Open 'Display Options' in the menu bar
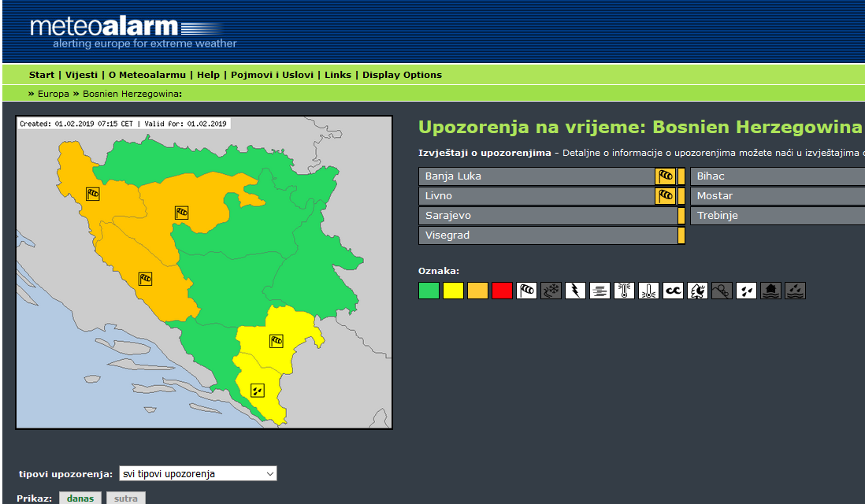This screenshot has width=865, height=504. coord(402,75)
